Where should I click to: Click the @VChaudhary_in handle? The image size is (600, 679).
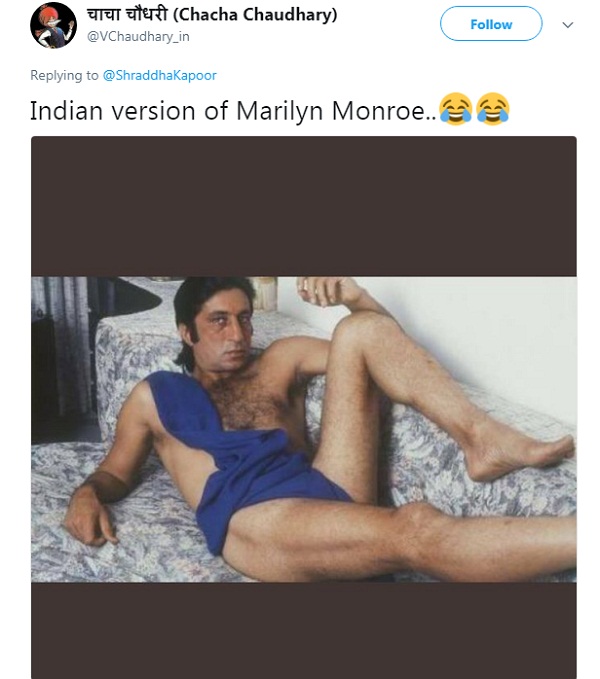138,37
